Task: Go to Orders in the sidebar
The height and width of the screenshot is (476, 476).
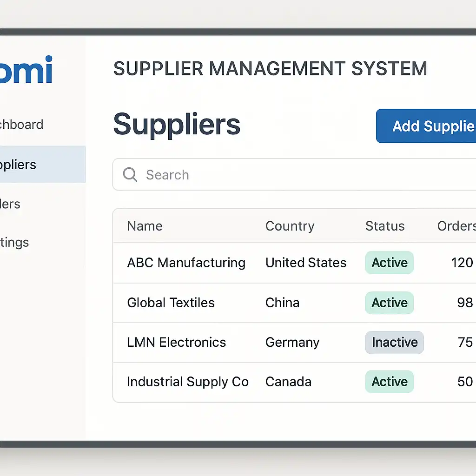Action: point(10,204)
